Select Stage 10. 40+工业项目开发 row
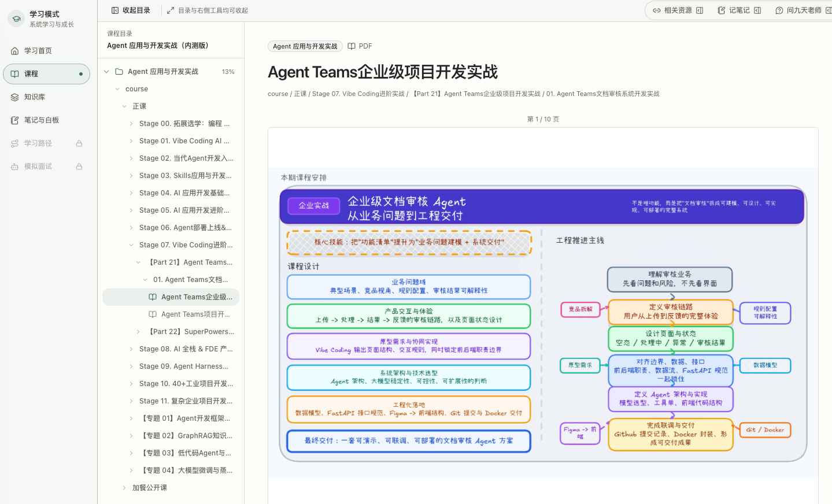Screen dimensions: 832x504 (x=171, y=384)
